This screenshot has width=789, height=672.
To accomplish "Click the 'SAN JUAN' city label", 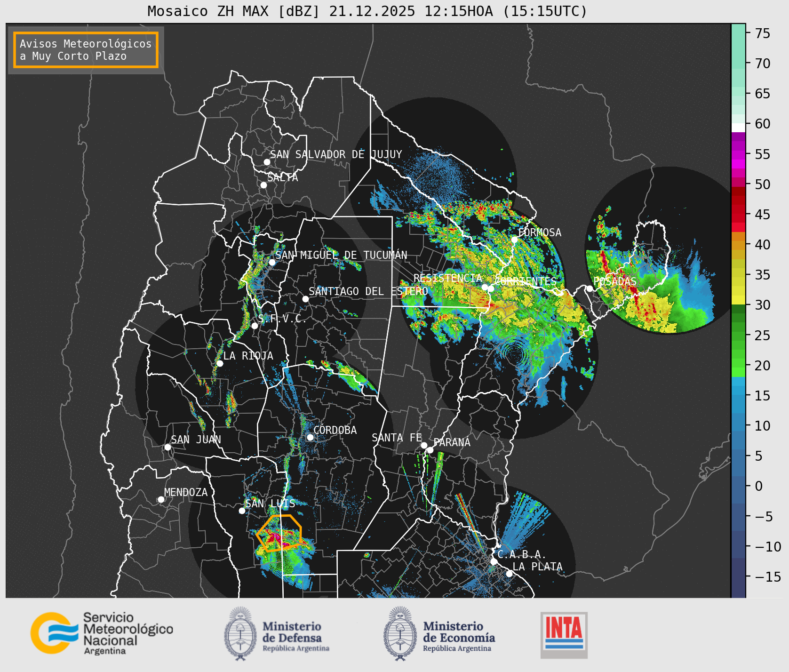I will pyautogui.click(x=196, y=440).
